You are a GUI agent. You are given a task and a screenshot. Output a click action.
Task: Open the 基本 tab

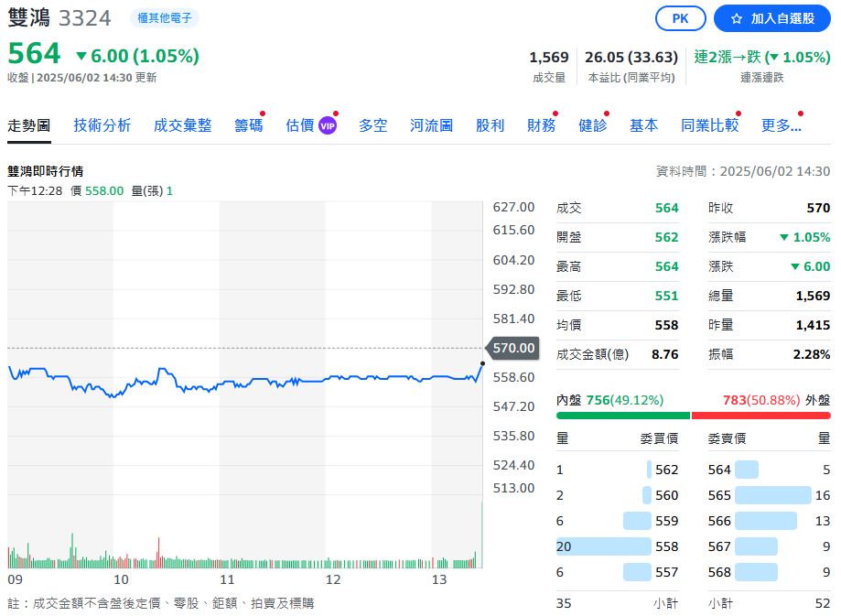pyautogui.click(x=643, y=125)
